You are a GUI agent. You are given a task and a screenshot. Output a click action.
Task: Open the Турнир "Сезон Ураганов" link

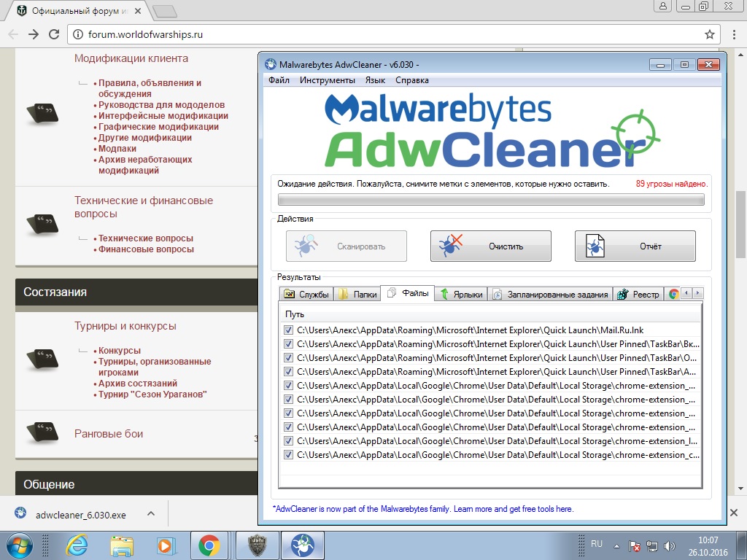pos(152,394)
